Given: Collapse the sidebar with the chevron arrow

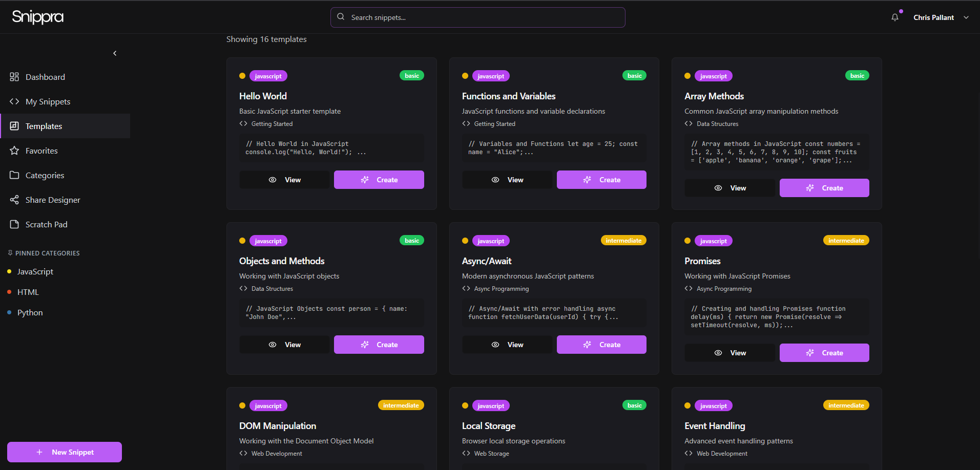Looking at the screenshot, I should point(115,53).
